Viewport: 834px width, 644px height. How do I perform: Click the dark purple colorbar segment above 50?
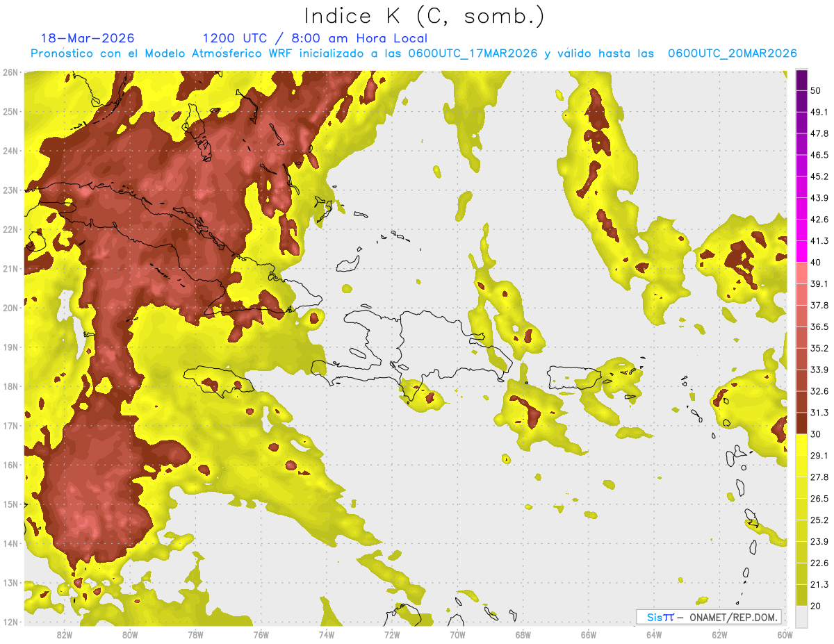click(x=801, y=80)
